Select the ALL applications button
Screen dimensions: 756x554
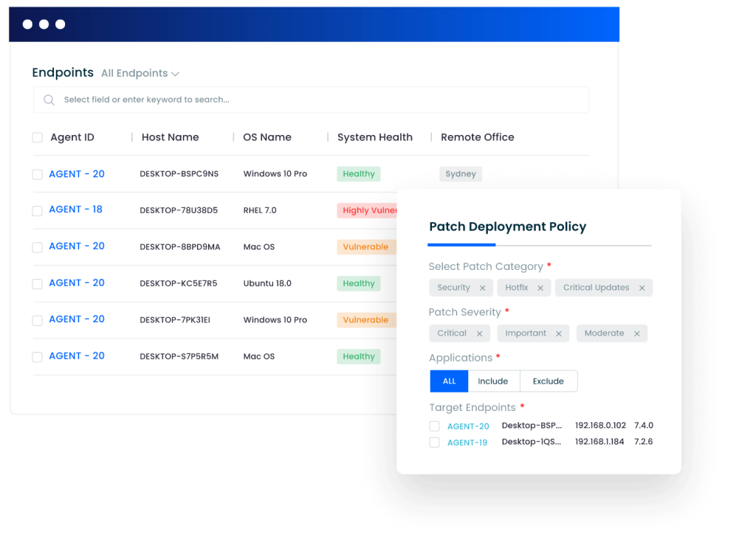pos(449,381)
